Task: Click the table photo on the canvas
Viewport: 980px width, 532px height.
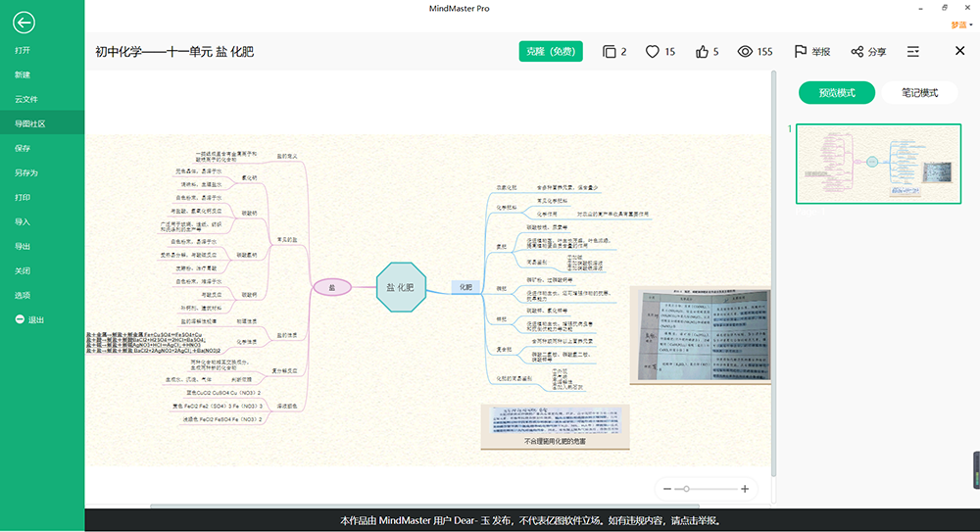Action: (x=700, y=335)
